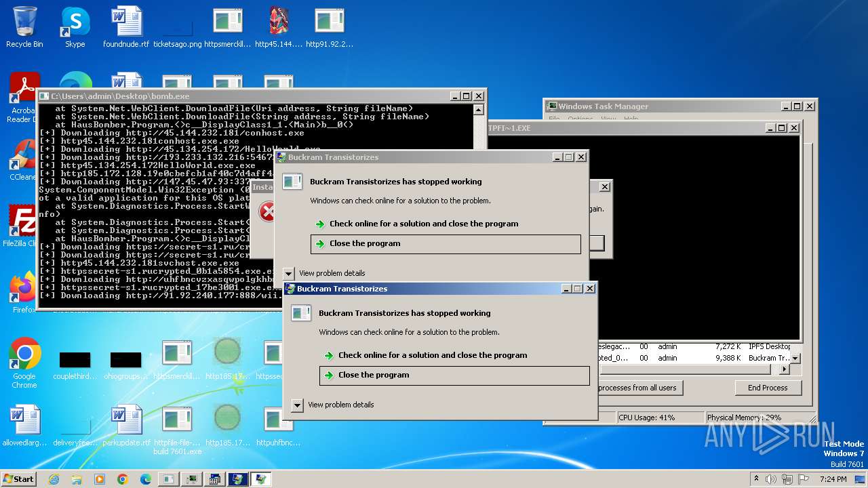Show hidden tray icons arrow
Screen dimensions: 868x488
pyautogui.click(x=755, y=479)
